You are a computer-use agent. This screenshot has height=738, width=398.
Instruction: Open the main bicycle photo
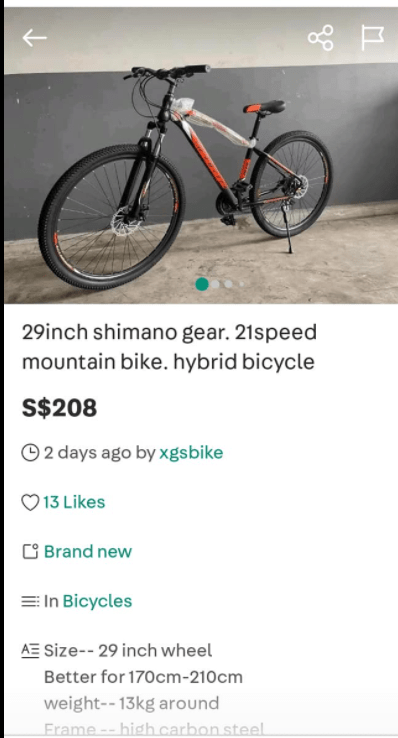pyautogui.click(x=201, y=155)
